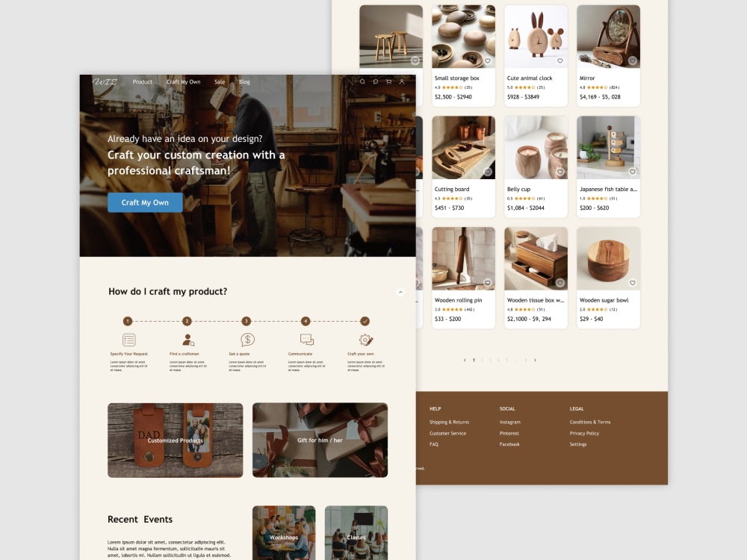This screenshot has width=747, height=560.
Task: Favorite the Wooden tissue box with heart
Action: [560, 282]
